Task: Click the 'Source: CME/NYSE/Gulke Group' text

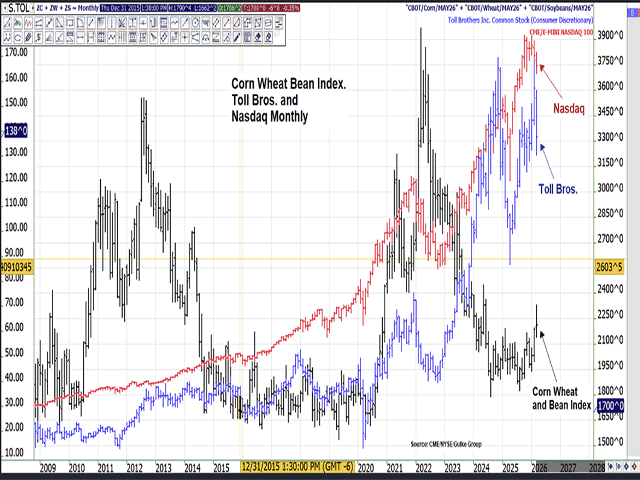Action: (x=446, y=444)
